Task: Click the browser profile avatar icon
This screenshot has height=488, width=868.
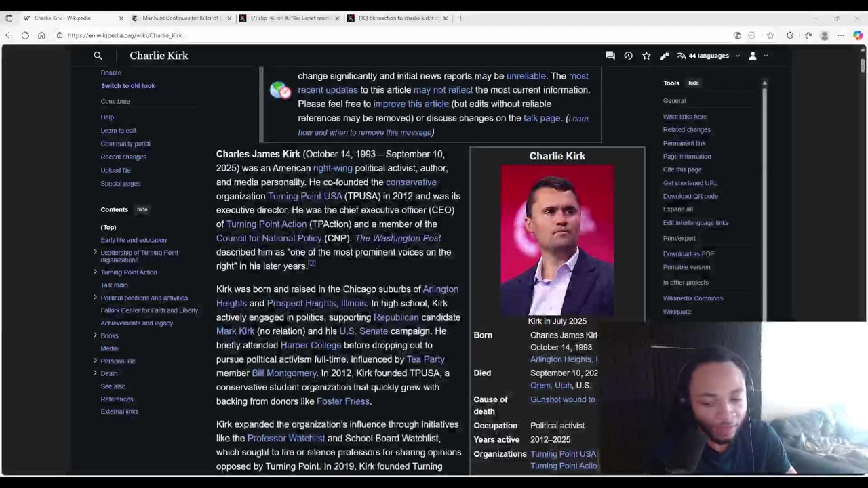Action: click(x=825, y=35)
